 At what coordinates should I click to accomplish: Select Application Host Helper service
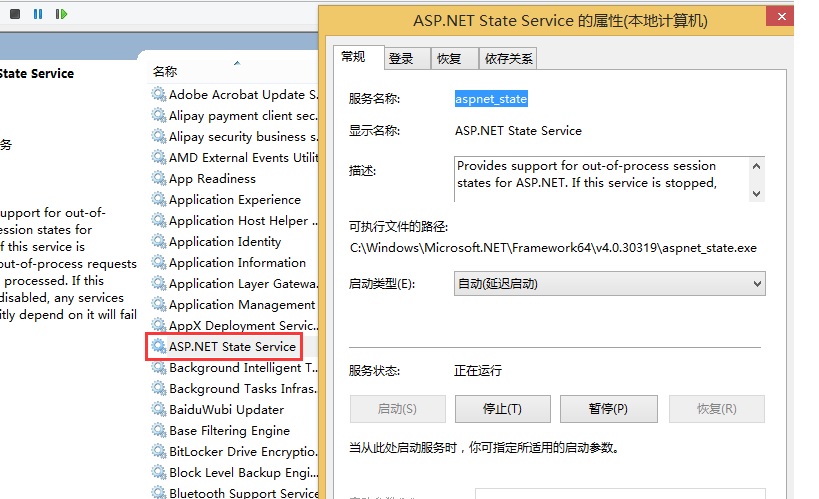pyautogui.click(x=234, y=221)
